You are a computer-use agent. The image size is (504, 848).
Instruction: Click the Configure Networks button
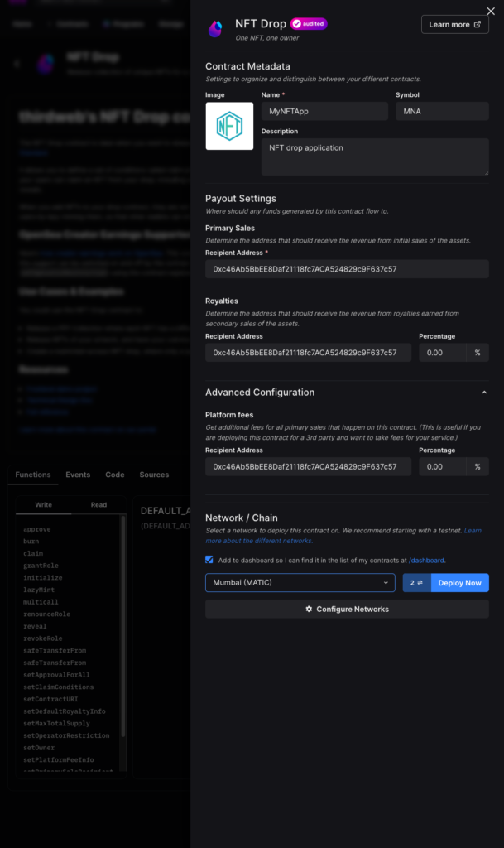[347, 609]
